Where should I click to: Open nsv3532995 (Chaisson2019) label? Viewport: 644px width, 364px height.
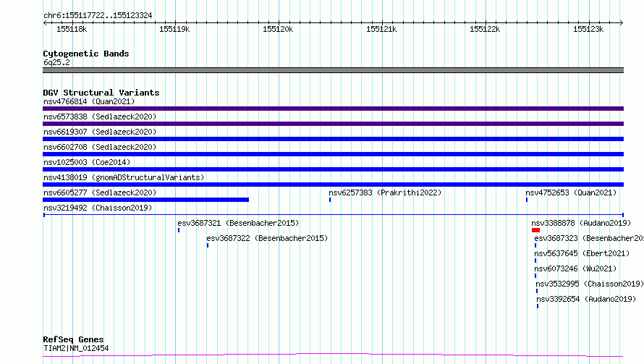590,284
